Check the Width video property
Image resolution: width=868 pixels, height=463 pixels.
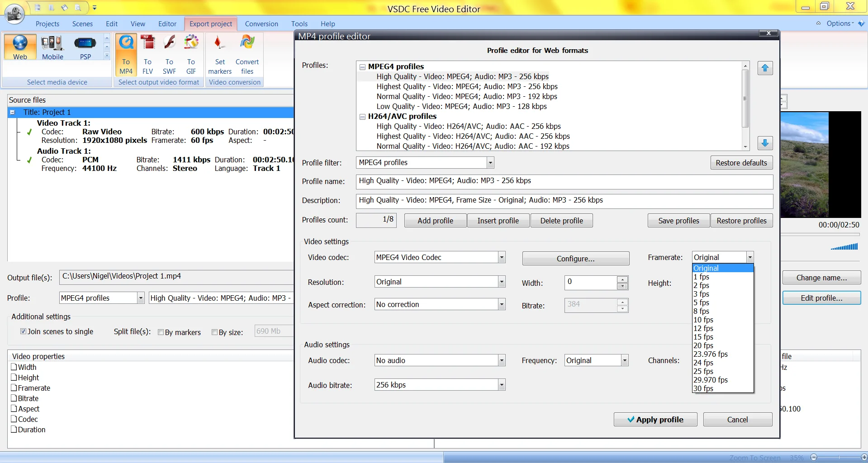[14, 367]
